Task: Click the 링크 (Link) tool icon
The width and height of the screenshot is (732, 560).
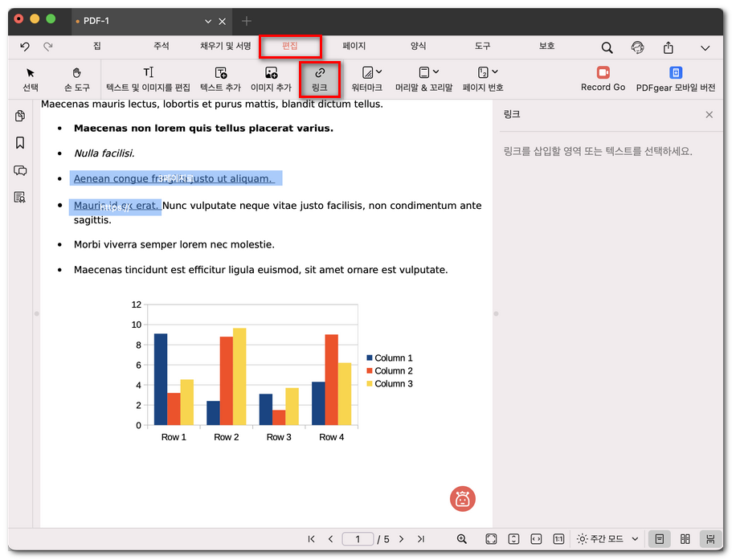Action: point(319,74)
